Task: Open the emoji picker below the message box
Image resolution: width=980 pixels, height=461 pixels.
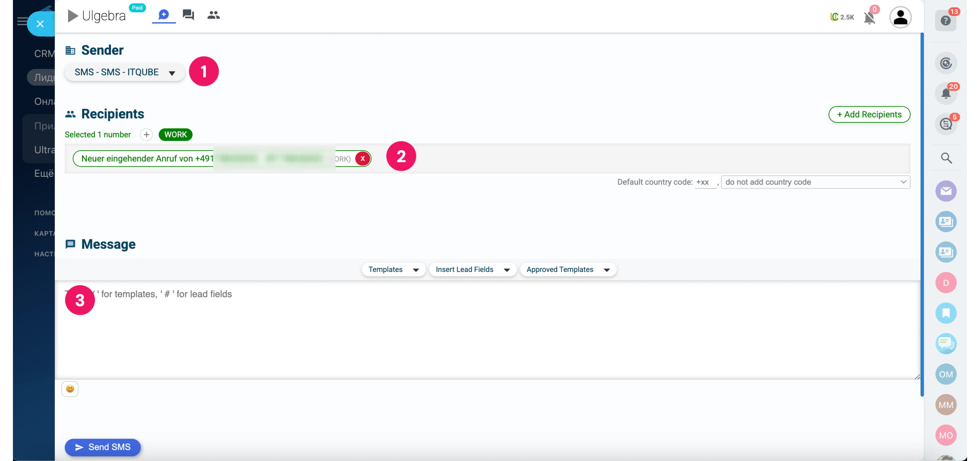Action: point(70,388)
